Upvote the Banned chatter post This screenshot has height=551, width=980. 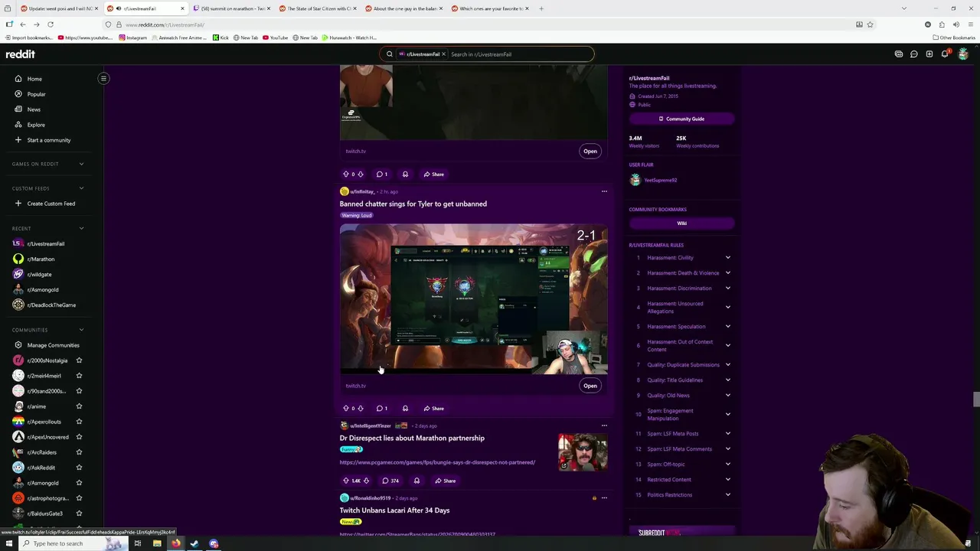click(x=345, y=409)
